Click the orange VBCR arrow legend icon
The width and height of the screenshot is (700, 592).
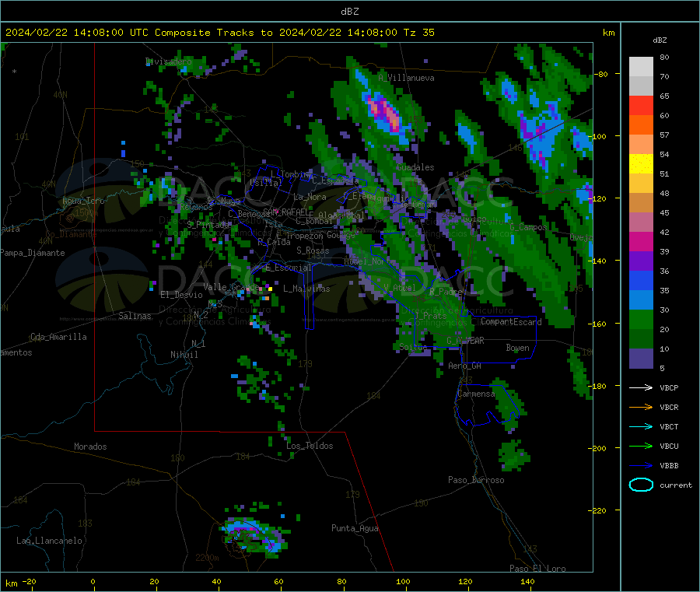point(641,407)
